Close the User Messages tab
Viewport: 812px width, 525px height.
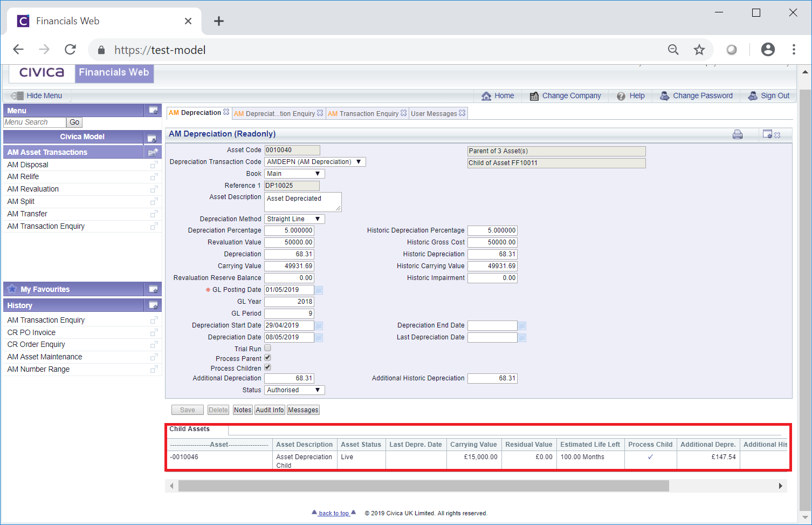[x=462, y=113]
